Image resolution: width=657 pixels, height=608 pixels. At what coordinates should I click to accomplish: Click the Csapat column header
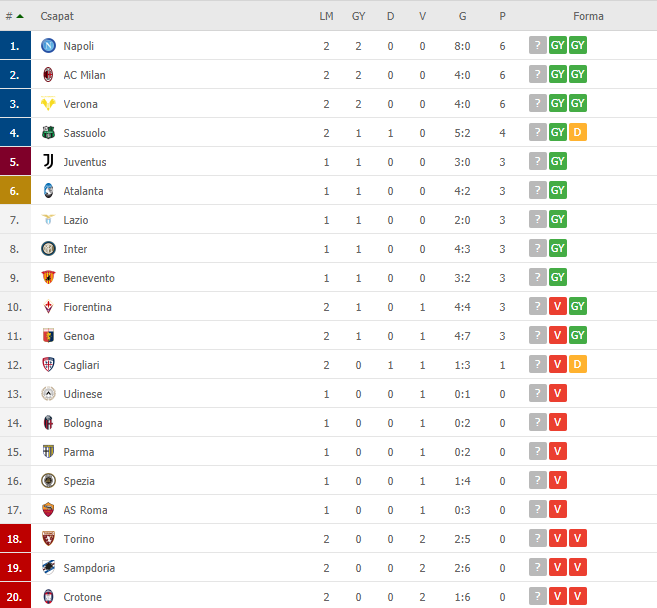(x=57, y=16)
